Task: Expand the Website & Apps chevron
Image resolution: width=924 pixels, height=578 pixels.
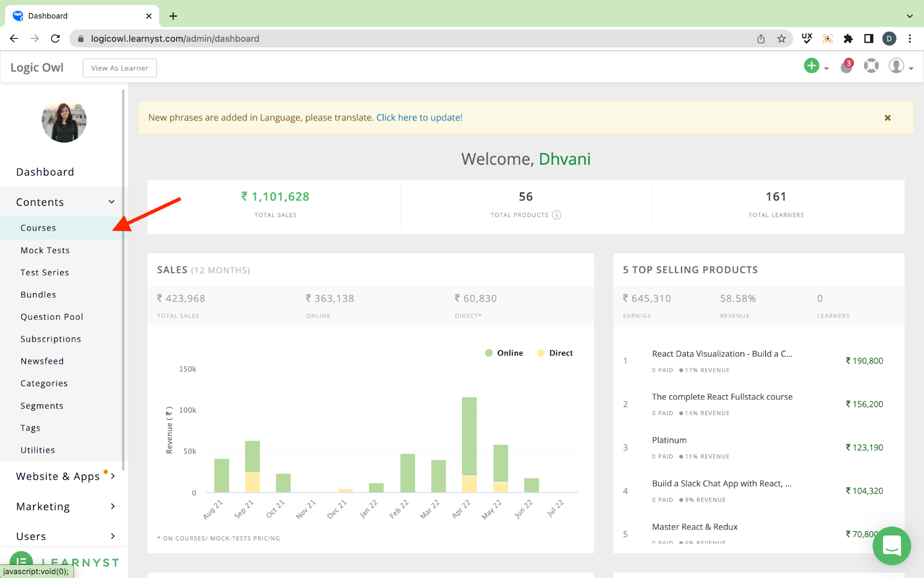Action: (113, 476)
